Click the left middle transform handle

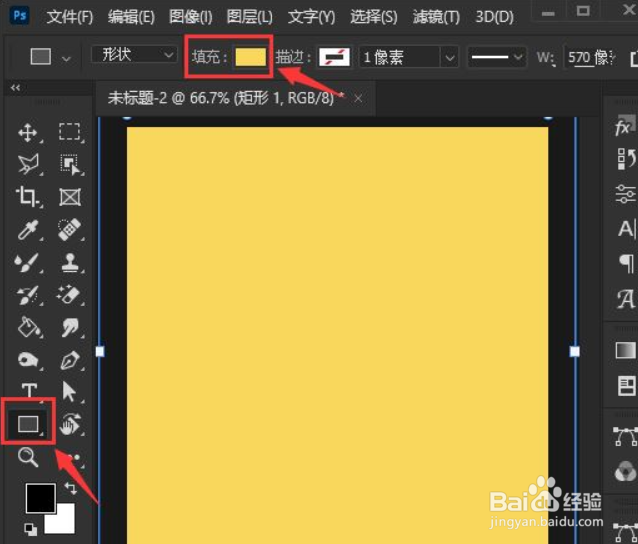click(100, 352)
